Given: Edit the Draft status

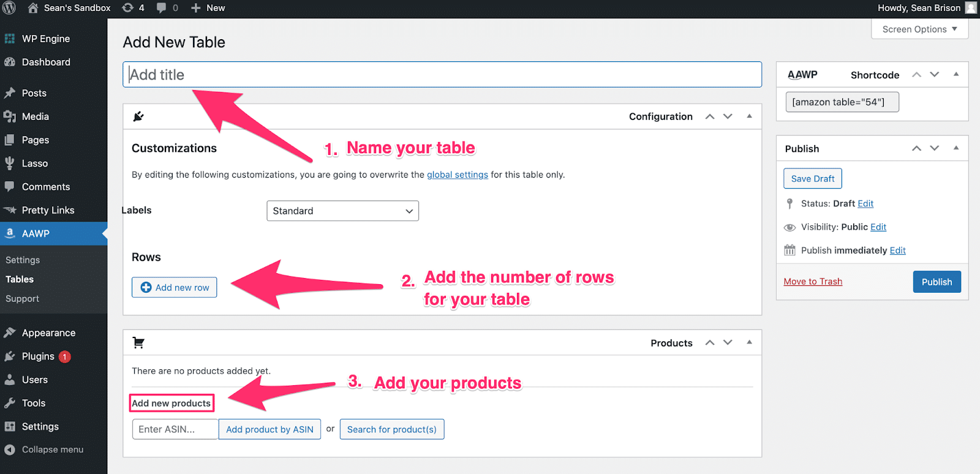Looking at the screenshot, I should (865, 203).
